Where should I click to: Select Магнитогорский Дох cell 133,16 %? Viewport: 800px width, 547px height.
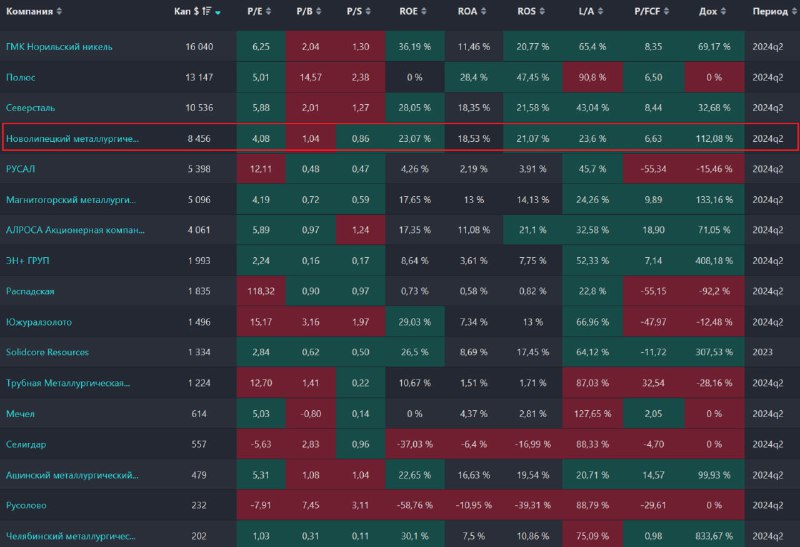pos(714,200)
